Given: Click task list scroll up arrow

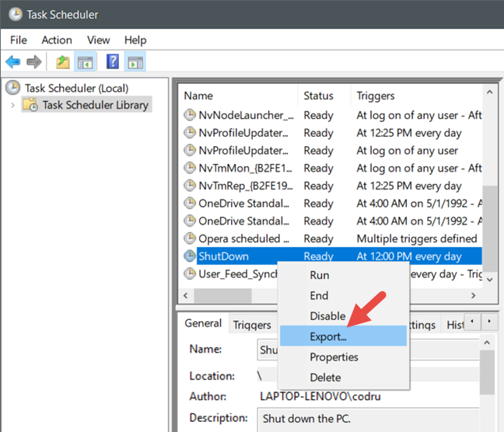Looking at the screenshot, I should [x=489, y=92].
